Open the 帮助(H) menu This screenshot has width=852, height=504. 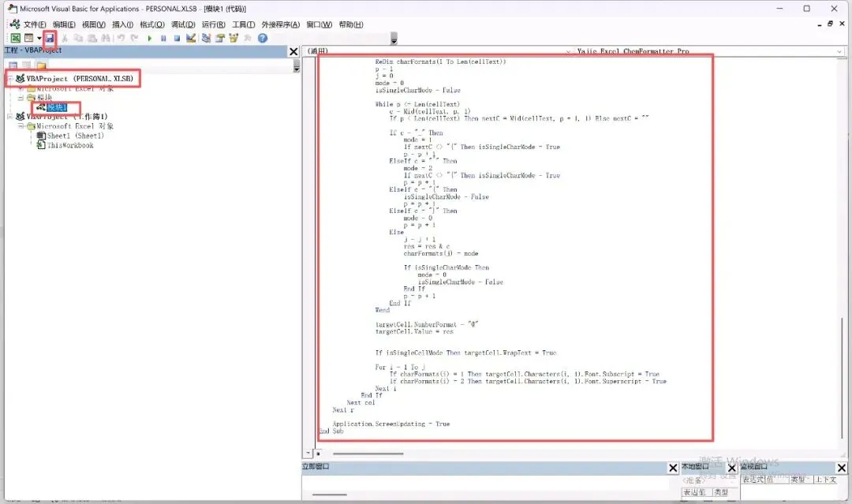click(x=351, y=24)
